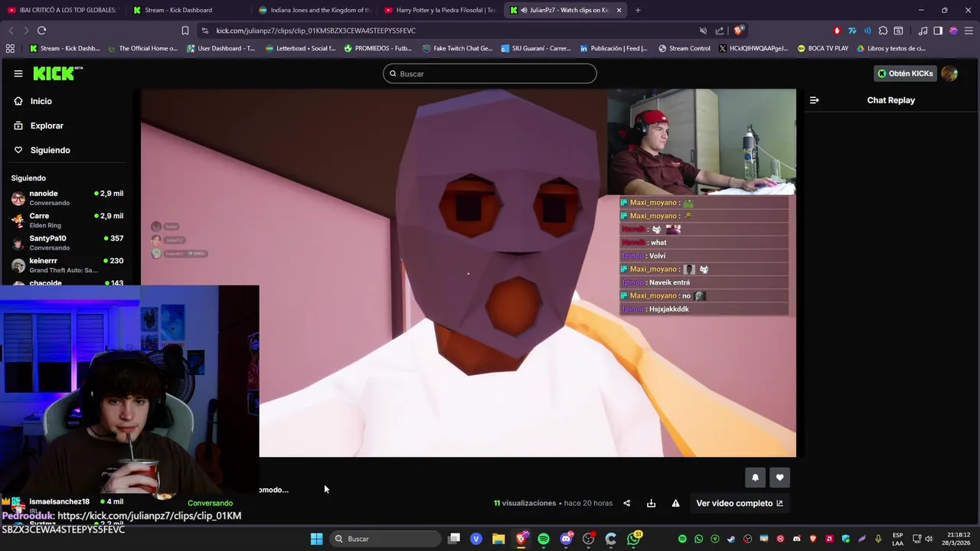Open the browser extensions puzzle icon
The width and height of the screenshot is (980, 551).
pos(883,31)
